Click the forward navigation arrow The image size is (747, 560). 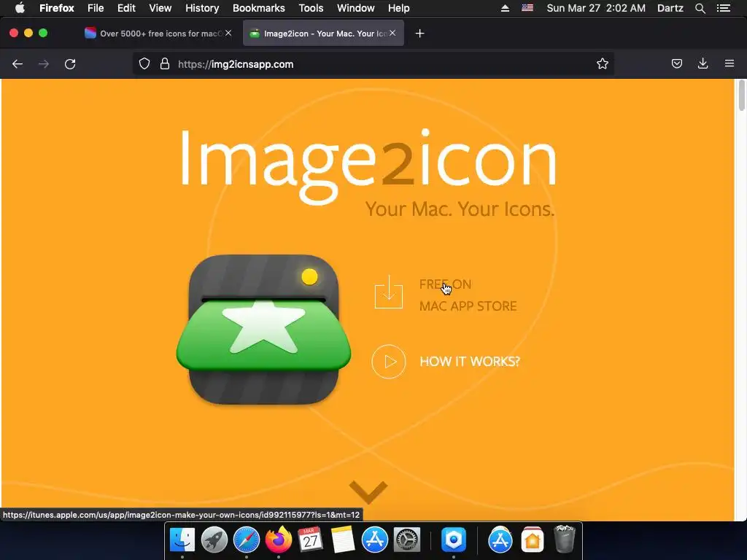point(43,64)
